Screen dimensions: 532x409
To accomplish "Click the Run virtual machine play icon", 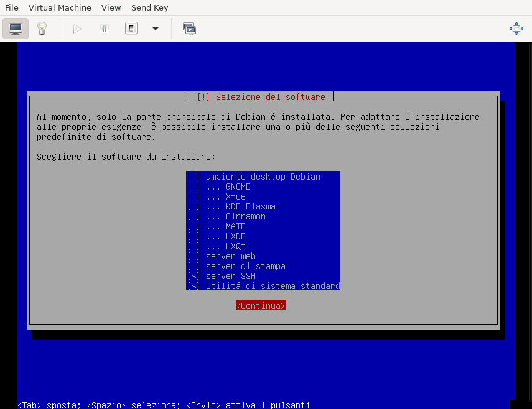I will 77,29.
